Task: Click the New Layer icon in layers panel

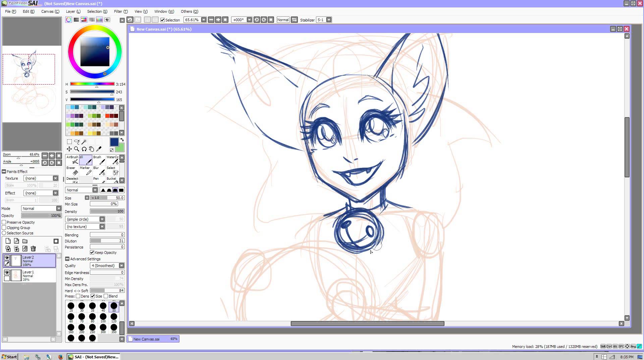Action: click(8, 241)
